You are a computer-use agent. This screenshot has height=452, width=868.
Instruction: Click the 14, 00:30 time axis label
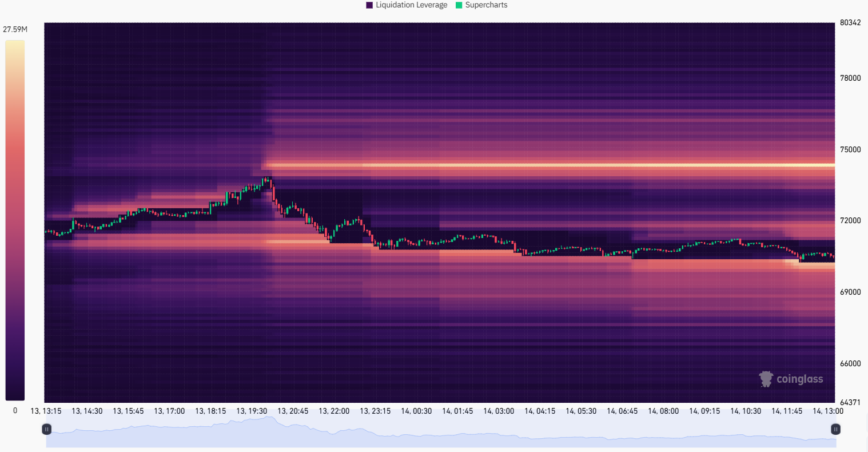coord(416,411)
